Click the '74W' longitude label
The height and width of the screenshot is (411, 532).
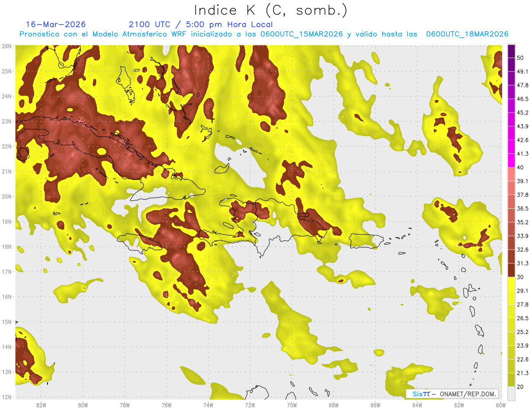click(x=208, y=405)
